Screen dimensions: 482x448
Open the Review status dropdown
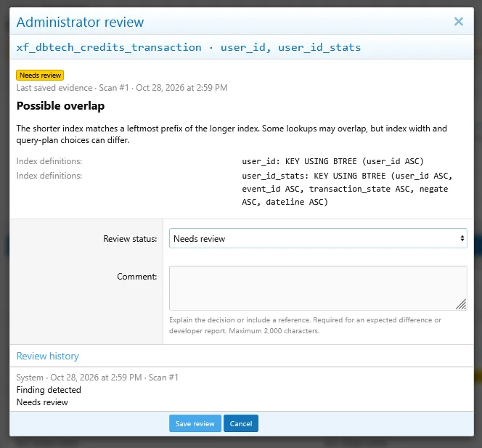(318, 238)
